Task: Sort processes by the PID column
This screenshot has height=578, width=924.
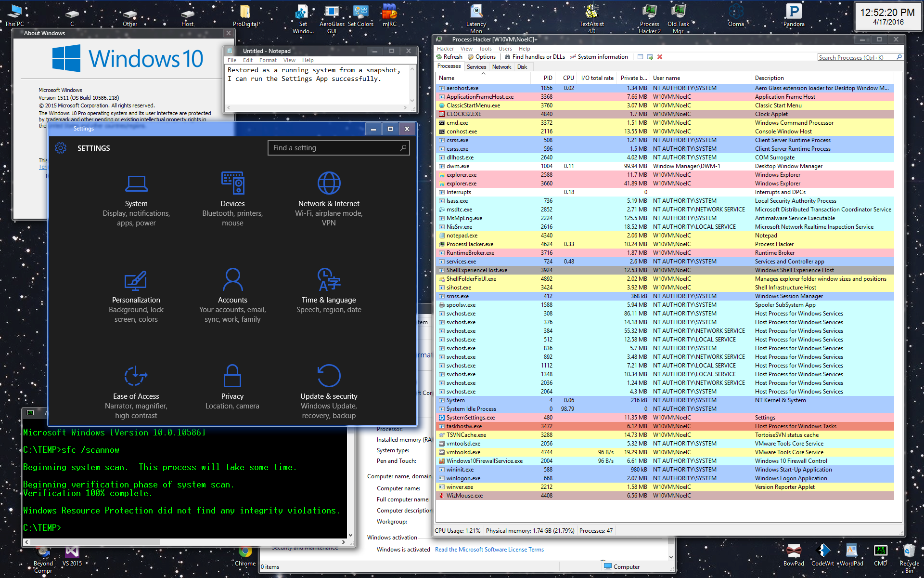Action: coord(543,78)
